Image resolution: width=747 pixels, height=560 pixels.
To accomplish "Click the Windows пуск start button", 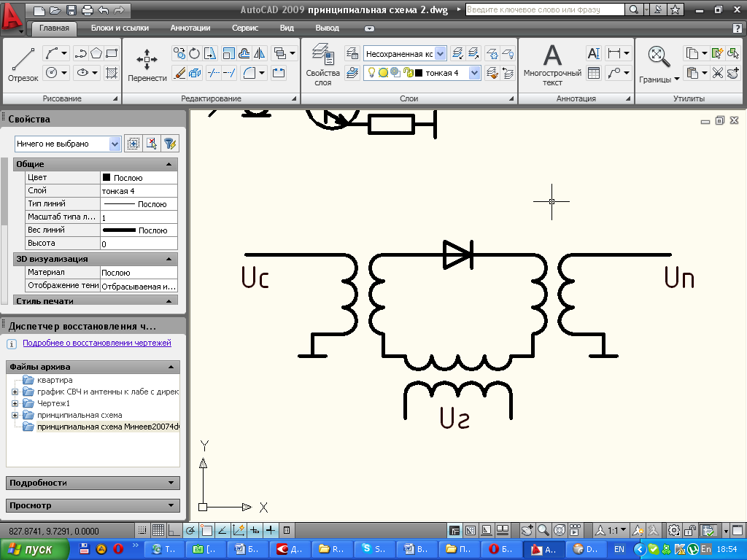I will click(34, 549).
